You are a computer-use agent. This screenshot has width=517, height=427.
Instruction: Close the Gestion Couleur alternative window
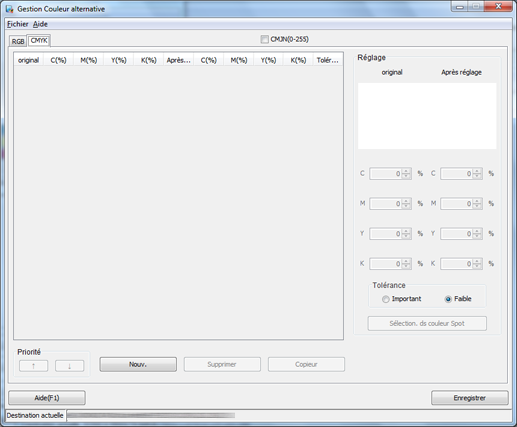[498, 6]
